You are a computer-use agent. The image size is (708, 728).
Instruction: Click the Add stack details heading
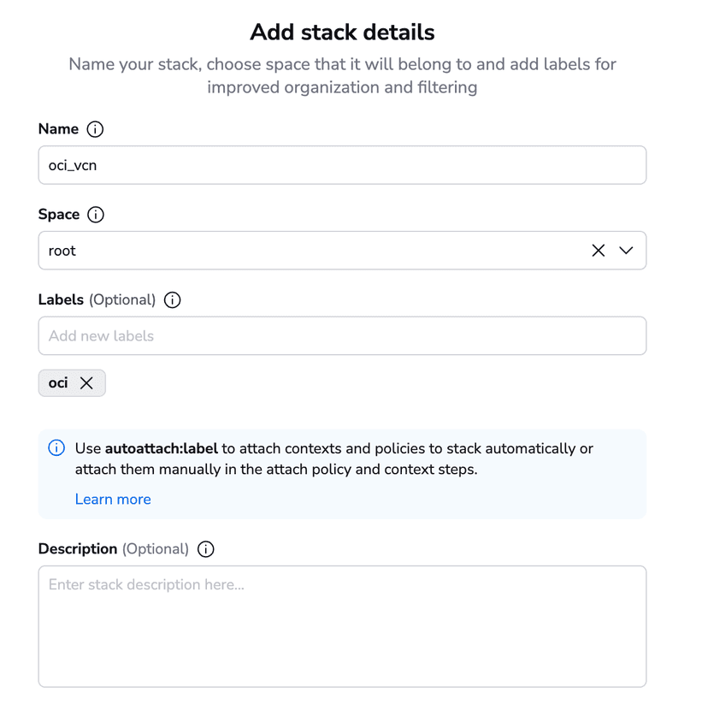coord(341,32)
